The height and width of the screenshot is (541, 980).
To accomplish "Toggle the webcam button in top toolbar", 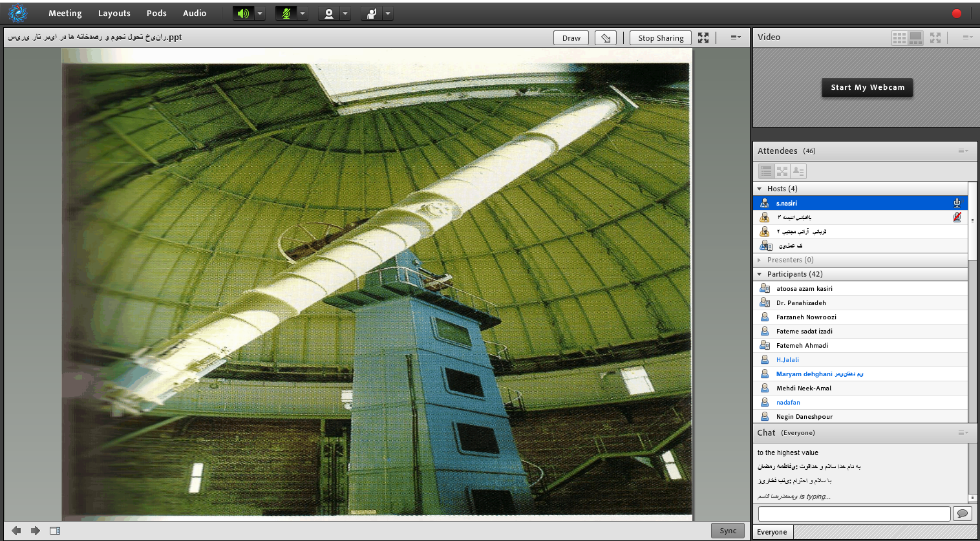I will point(328,14).
